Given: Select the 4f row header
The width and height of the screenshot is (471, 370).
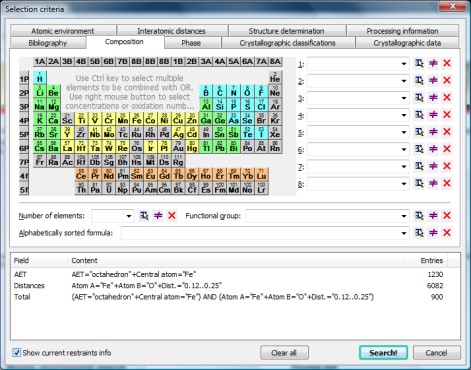Looking at the screenshot, I should click(x=24, y=175).
